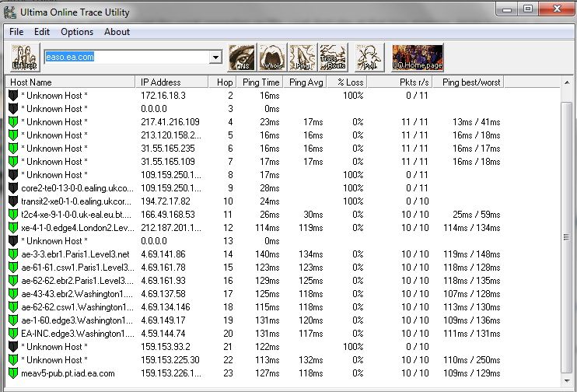Click ping range 13ms / 41ms

(x=476, y=122)
